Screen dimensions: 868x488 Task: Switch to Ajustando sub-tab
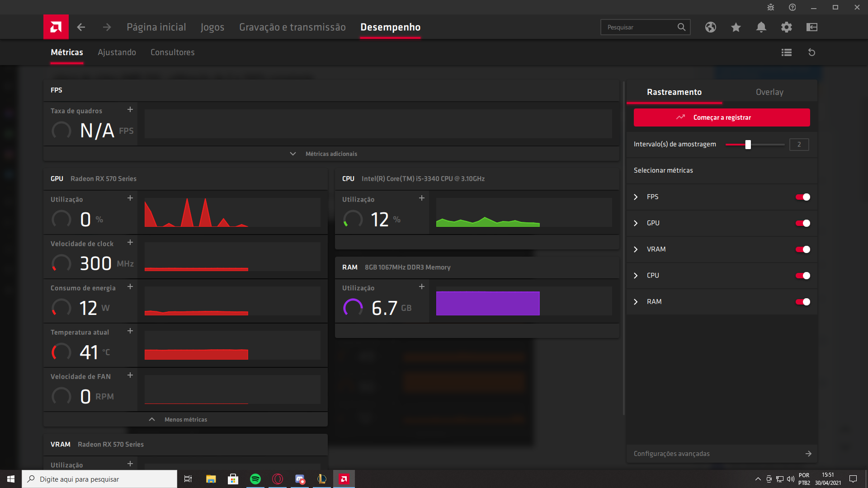point(117,52)
